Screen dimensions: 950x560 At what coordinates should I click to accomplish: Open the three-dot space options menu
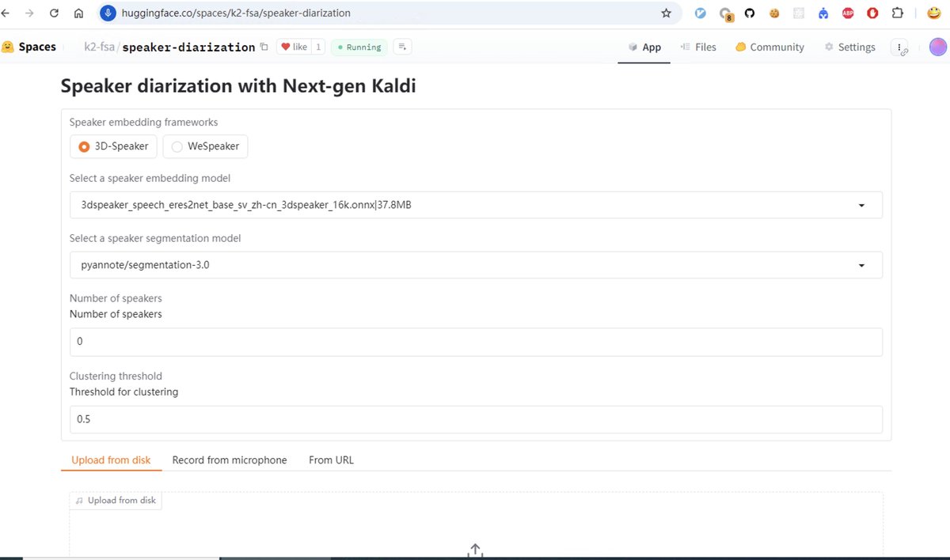900,47
